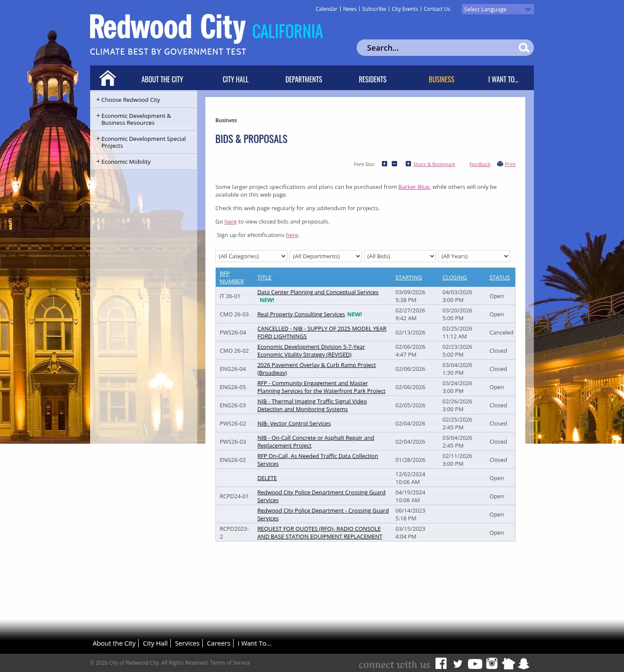Image resolution: width=624 pixels, height=672 pixels.
Task: Select the home icon in the navigation bar
Action: 107,78
